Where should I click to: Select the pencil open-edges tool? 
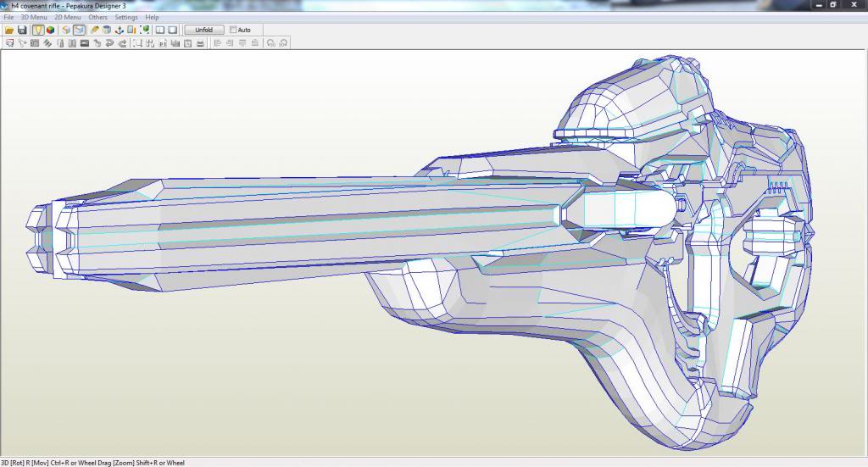95,30
